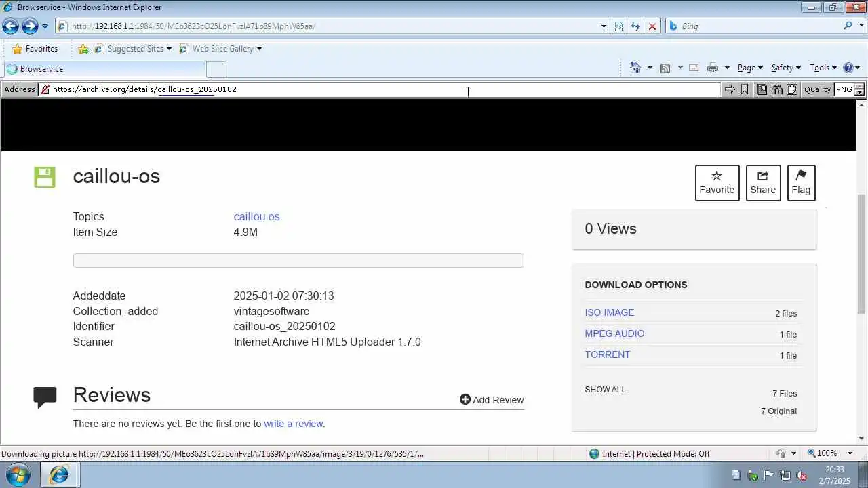Open the Tools menu

823,68
